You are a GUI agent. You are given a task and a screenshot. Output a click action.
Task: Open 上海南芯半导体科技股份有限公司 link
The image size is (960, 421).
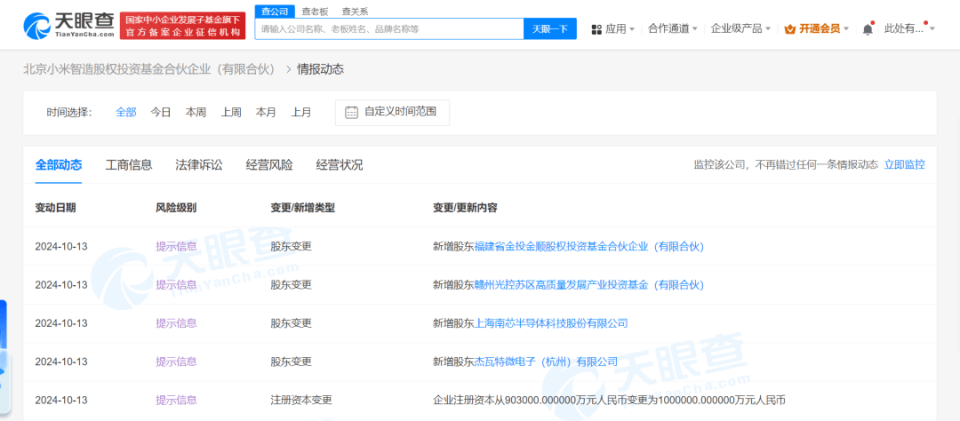[x=552, y=323]
